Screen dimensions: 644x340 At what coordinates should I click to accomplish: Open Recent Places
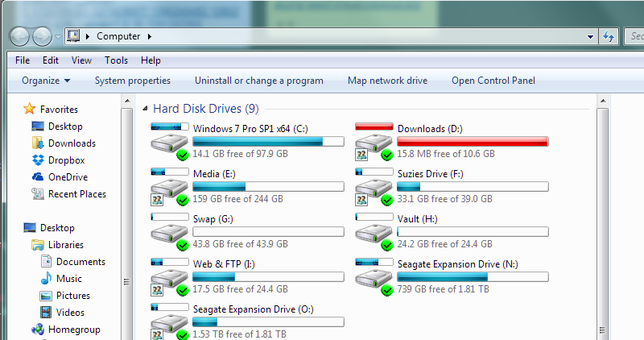[76, 194]
